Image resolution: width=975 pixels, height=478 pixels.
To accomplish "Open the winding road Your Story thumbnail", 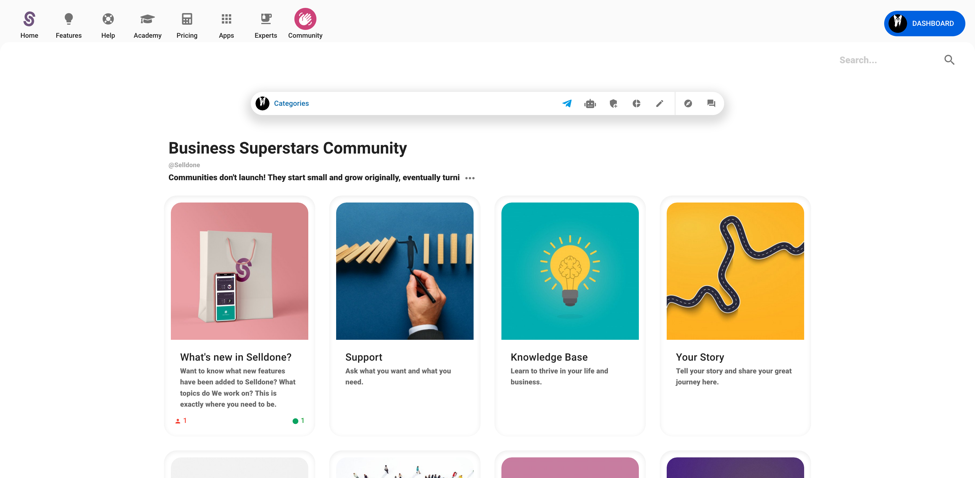I will 736,271.
